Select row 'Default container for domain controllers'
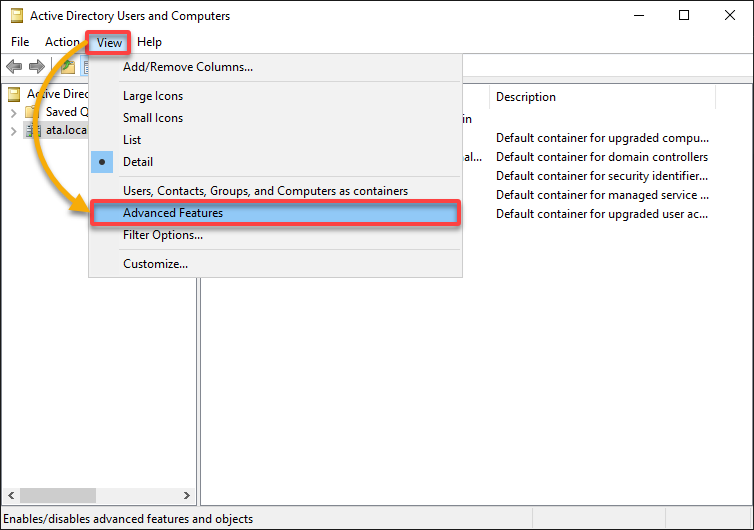754x530 pixels. [602, 157]
